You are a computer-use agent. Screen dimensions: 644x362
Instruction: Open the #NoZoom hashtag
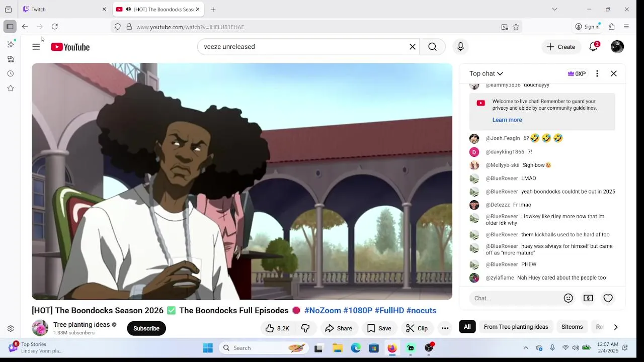[323, 311]
